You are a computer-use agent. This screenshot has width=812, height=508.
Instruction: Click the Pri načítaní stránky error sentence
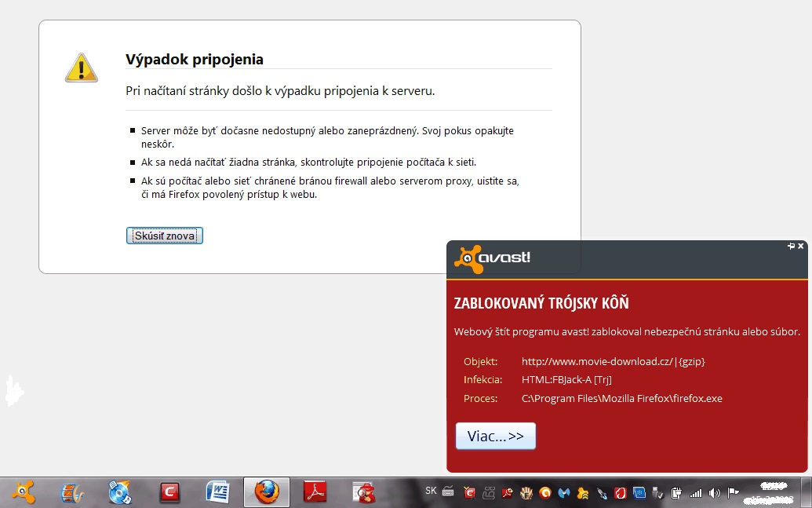point(280,91)
